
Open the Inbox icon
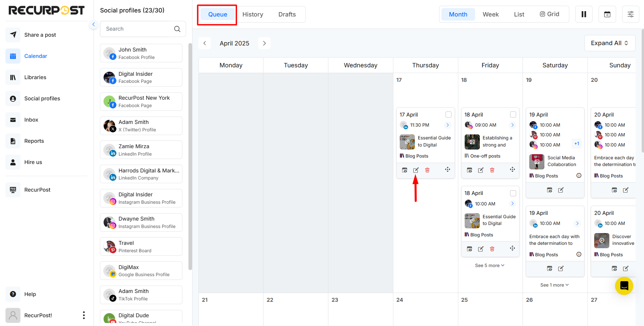13,120
